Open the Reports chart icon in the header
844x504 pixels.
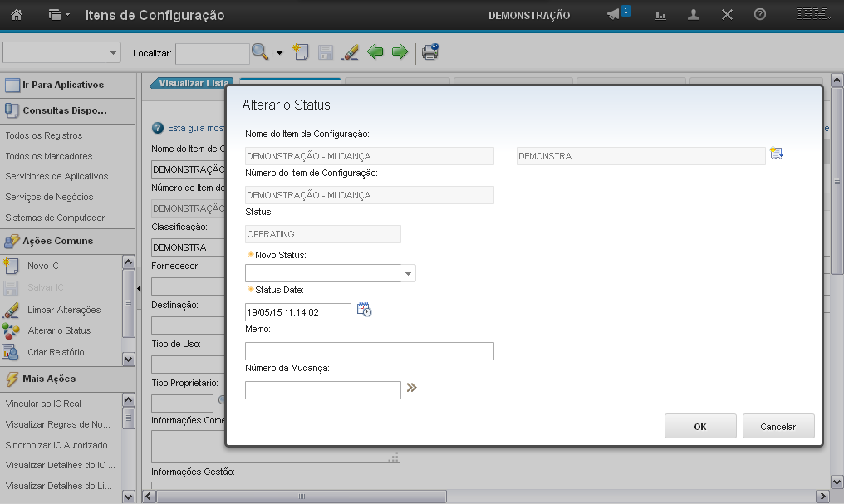[660, 15]
